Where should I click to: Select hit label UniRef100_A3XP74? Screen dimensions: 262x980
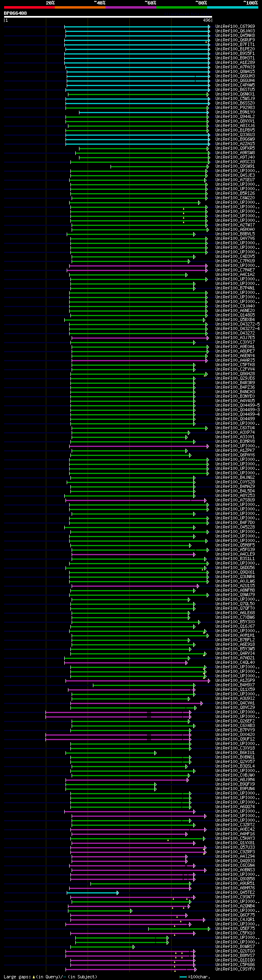(x=235, y=432)
